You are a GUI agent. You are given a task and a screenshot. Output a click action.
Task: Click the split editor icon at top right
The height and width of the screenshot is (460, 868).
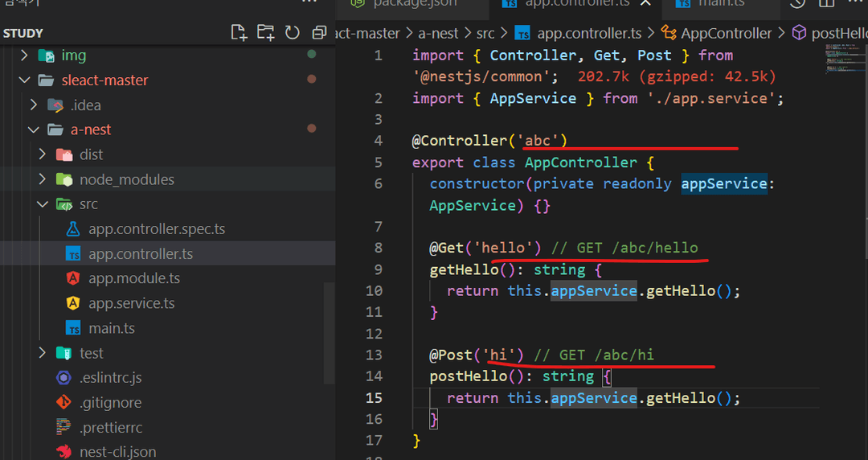(826, 3)
